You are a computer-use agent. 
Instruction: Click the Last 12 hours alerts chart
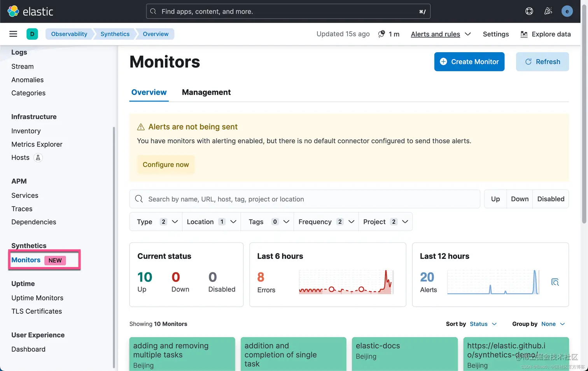coord(493,282)
